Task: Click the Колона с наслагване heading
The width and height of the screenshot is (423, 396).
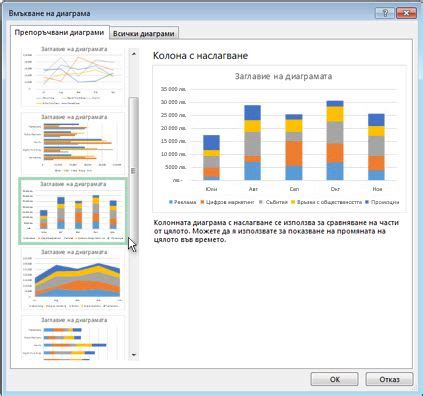Action: 200,55
